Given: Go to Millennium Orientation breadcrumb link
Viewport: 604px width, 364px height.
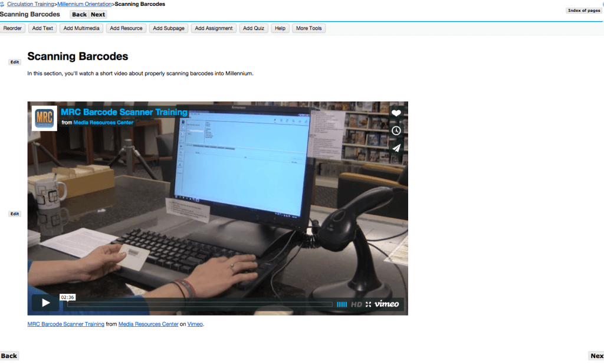Looking at the screenshot, I should pos(84,4).
